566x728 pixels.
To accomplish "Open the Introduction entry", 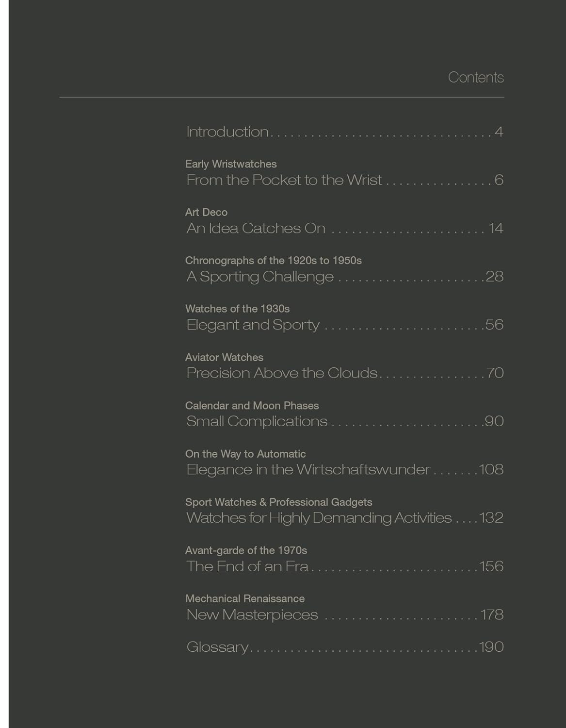I will [227, 132].
